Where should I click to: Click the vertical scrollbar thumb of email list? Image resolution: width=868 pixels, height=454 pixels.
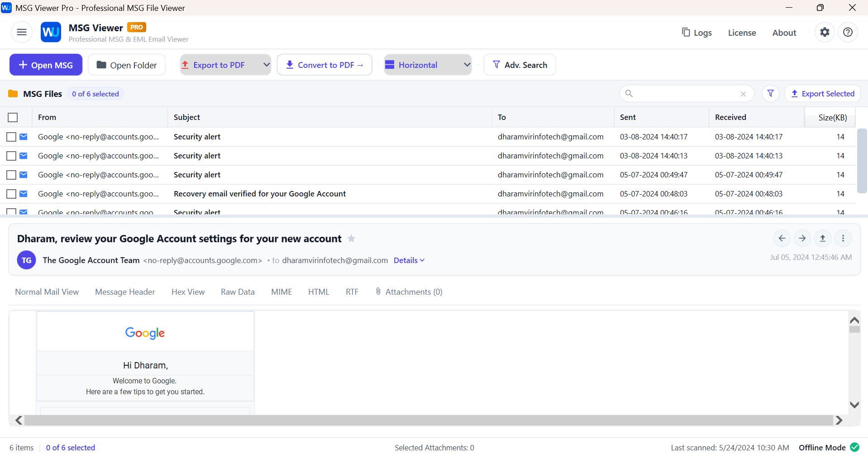[862, 161]
